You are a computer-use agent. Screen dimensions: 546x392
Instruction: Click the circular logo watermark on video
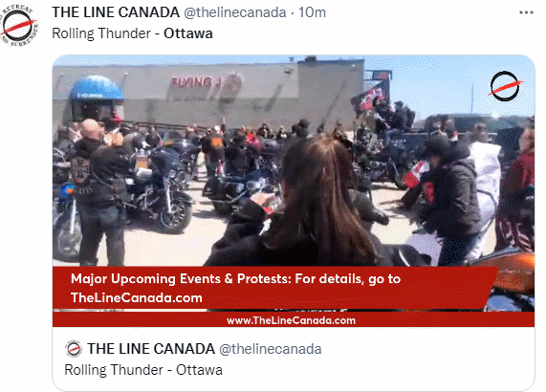tap(506, 86)
